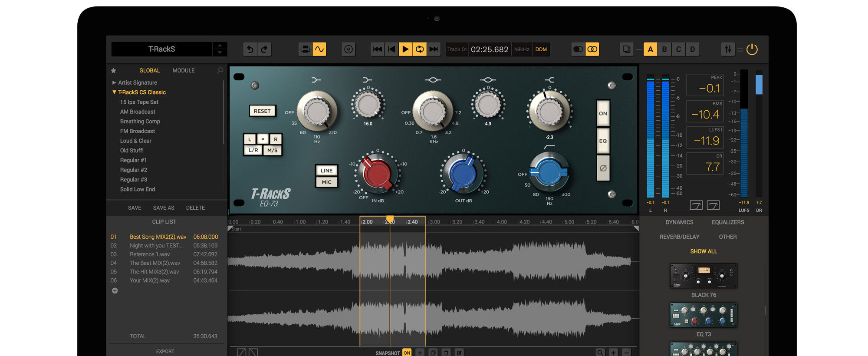The height and width of the screenshot is (356, 868).
Task: Click the first meter view icon under DR
Action: [696, 205]
